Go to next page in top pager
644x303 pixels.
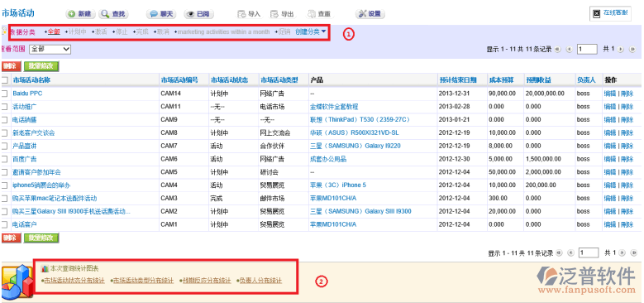(x=621, y=50)
